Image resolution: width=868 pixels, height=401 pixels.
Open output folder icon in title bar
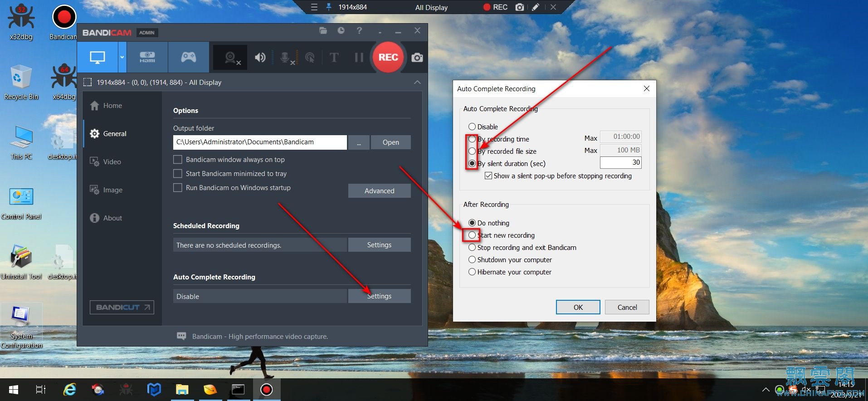pyautogui.click(x=323, y=30)
